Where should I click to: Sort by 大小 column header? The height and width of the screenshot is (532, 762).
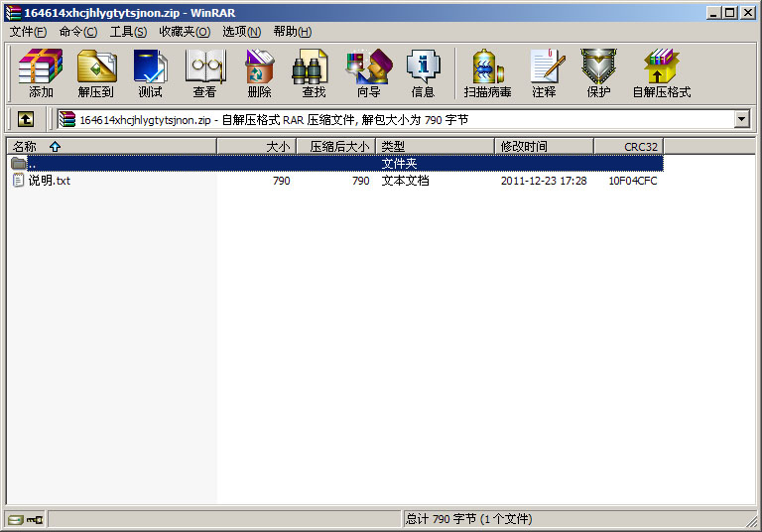tap(257, 146)
